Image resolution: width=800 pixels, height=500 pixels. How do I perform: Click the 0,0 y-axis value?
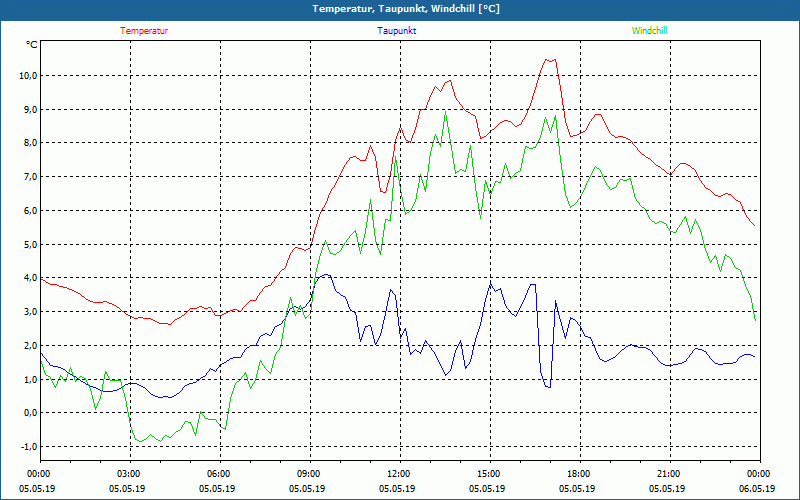point(30,413)
